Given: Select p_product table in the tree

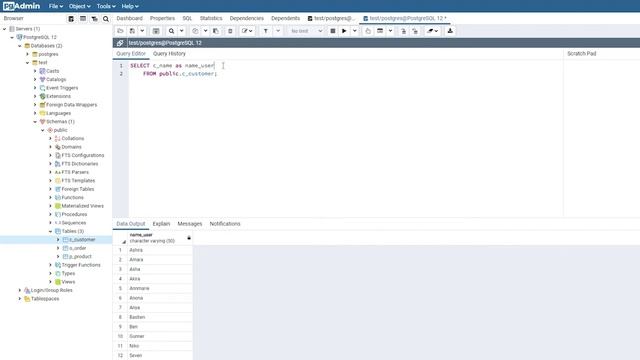Looking at the screenshot, I should pyautogui.click(x=80, y=257).
